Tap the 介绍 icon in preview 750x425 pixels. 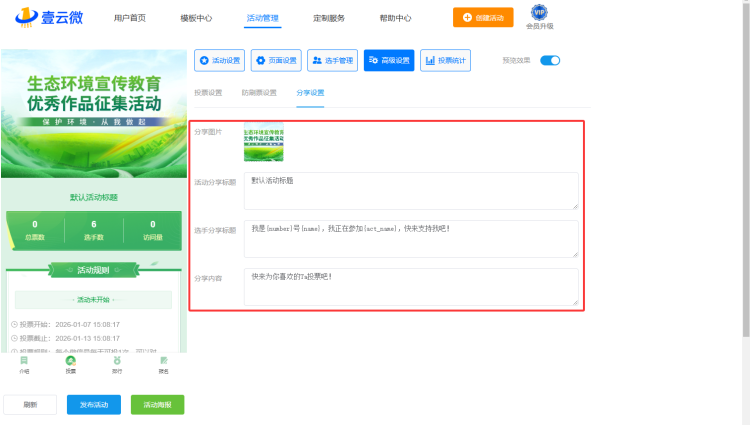24,364
